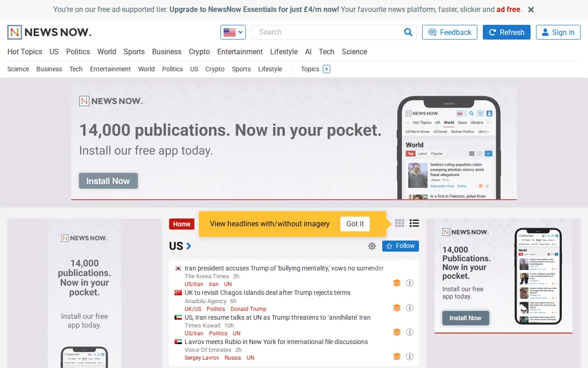Switch to grid view with imagery
This screenshot has width=588, height=368.
pyautogui.click(x=400, y=223)
